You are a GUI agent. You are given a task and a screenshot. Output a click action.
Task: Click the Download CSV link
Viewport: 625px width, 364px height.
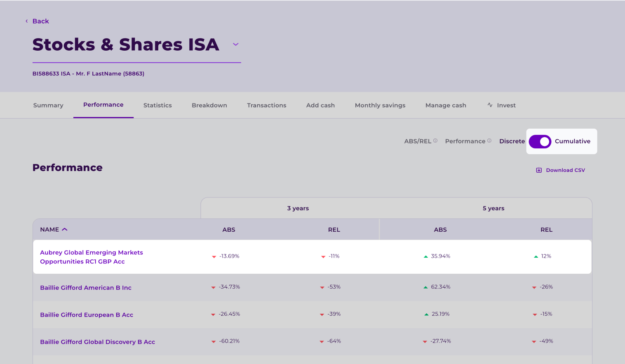point(565,170)
